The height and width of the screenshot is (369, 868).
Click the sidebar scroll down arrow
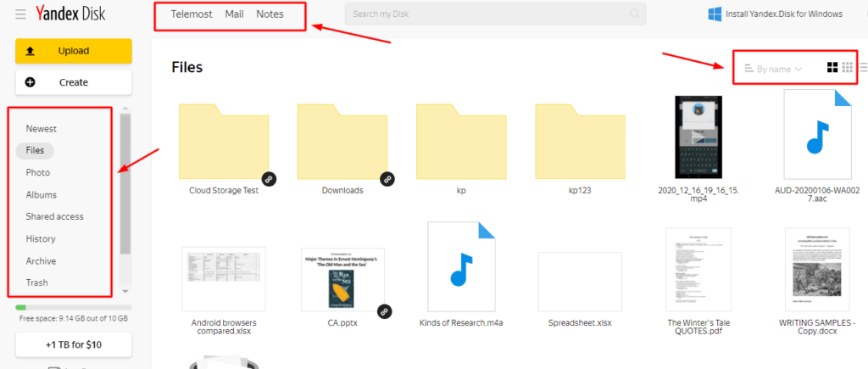(x=125, y=291)
